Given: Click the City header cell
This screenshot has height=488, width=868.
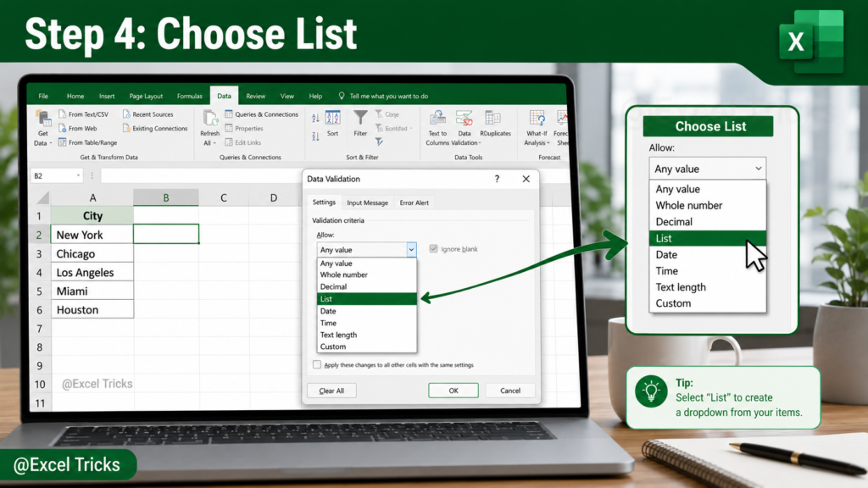Looking at the screenshot, I should tap(92, 216).
